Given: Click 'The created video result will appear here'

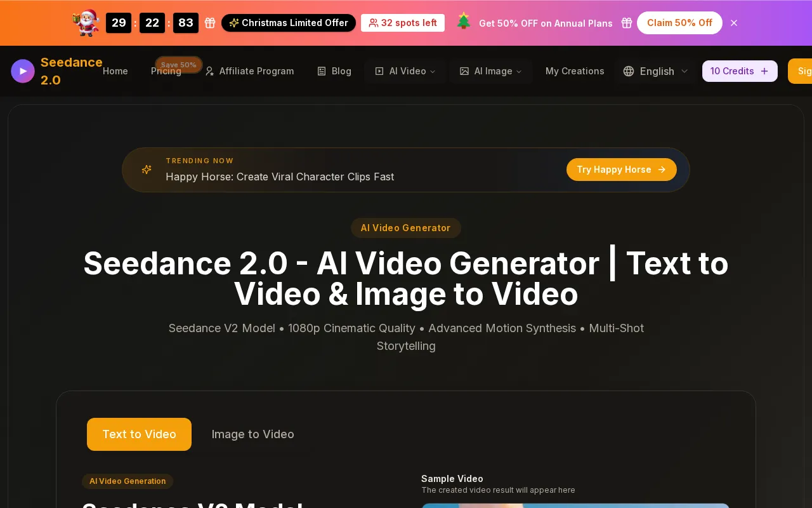Looking at the screenshot, I should tap(498, 490).
